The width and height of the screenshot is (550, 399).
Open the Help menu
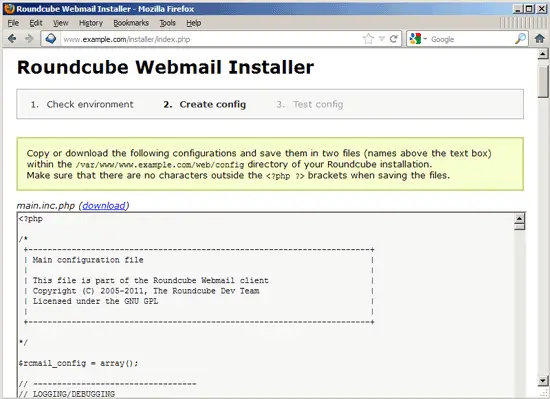(x=194, y=23)
